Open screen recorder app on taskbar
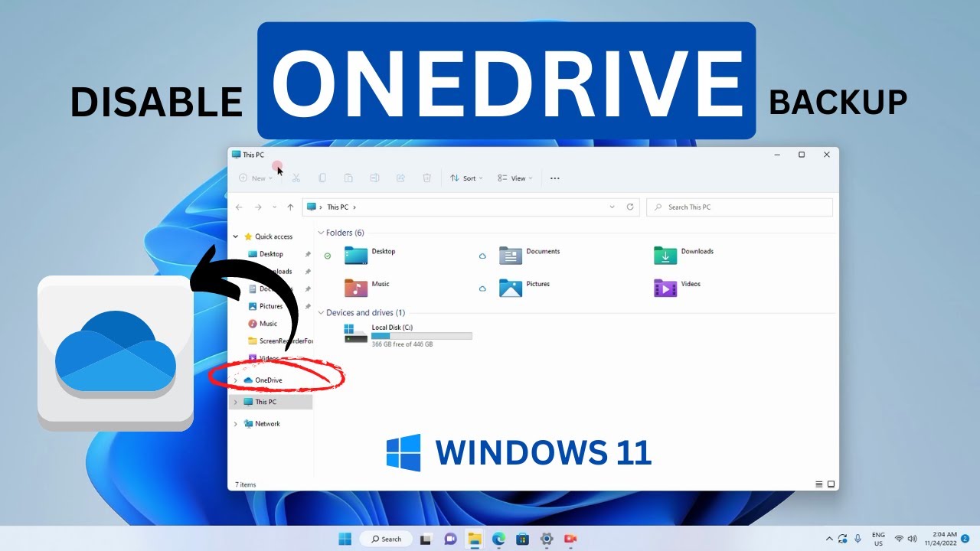The image size is (980, 551). 570,539
